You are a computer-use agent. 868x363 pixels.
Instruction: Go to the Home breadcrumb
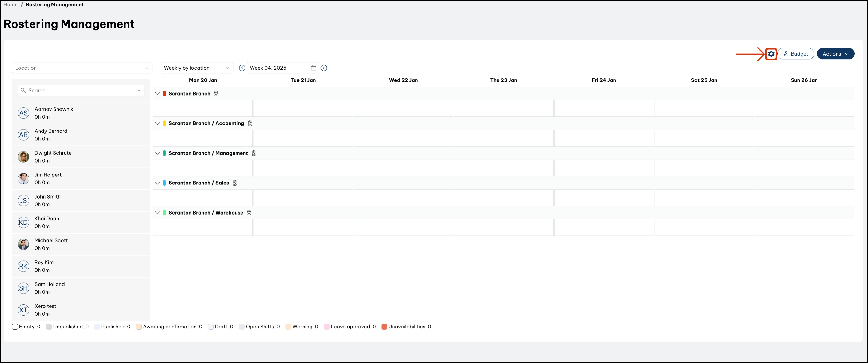pyautogui.click(x=10, y=5)
